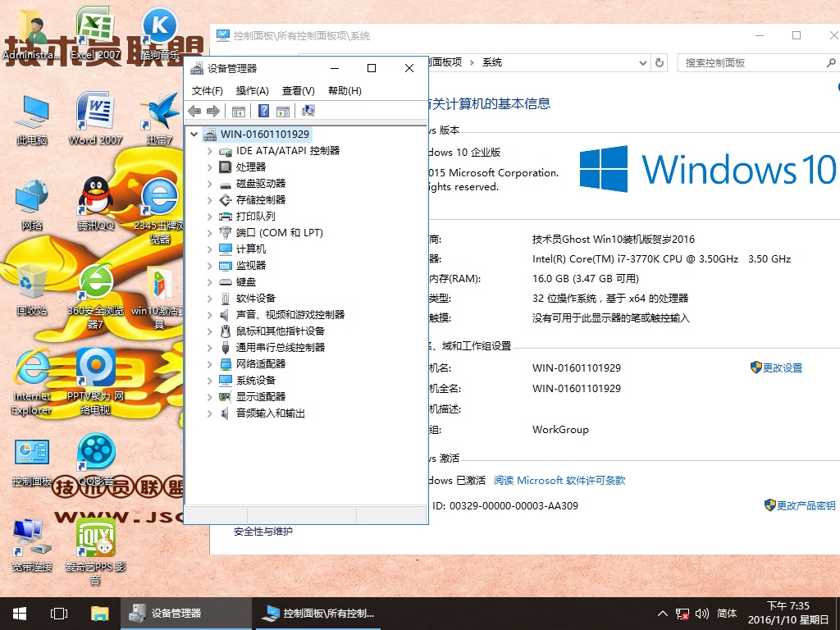The image size is (840, 630).
Task: Select 爱奇艺PPS 影音 desktop icon
Action: (95, 552)
